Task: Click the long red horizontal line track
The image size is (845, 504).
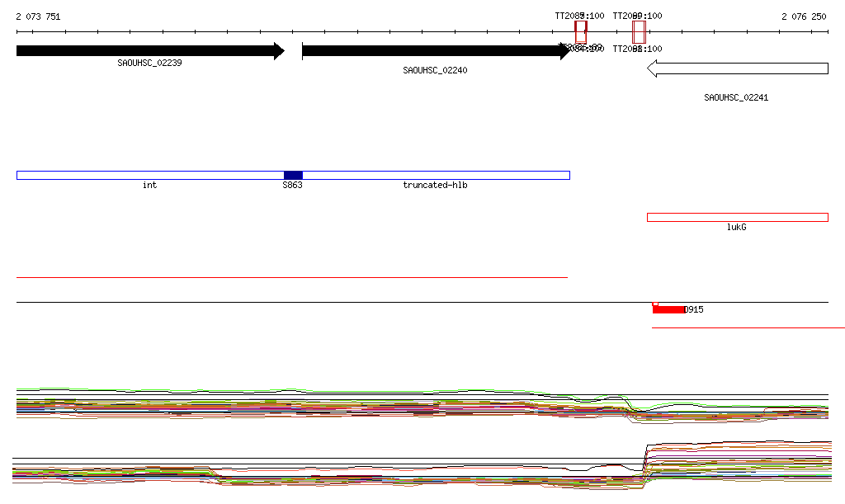Action: (x=291, y=278)
